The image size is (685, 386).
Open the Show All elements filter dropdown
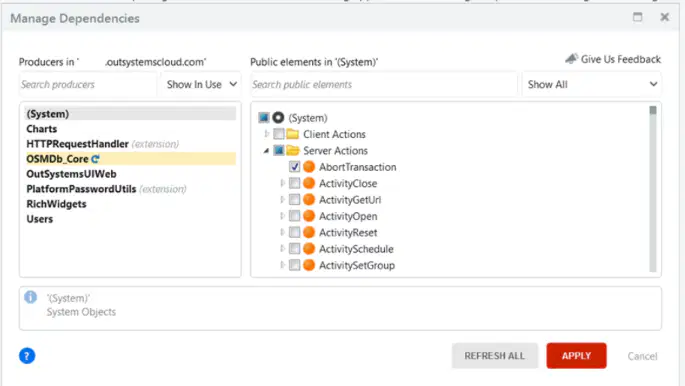[592, 84]
